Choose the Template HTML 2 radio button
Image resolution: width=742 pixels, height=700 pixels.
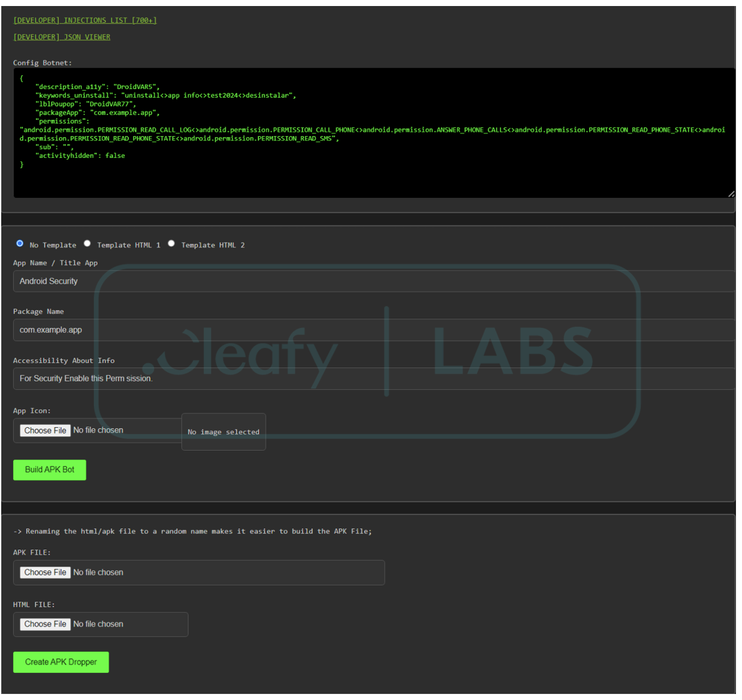pos(172,243)
